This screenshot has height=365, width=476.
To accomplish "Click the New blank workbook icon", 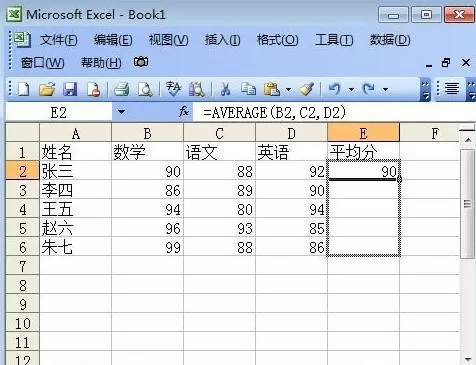I will pyautogui.click(x=23, y=89).
